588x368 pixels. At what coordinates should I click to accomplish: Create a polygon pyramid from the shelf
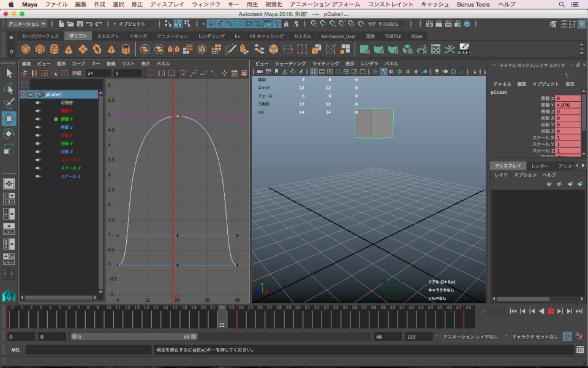coord(111,49)
